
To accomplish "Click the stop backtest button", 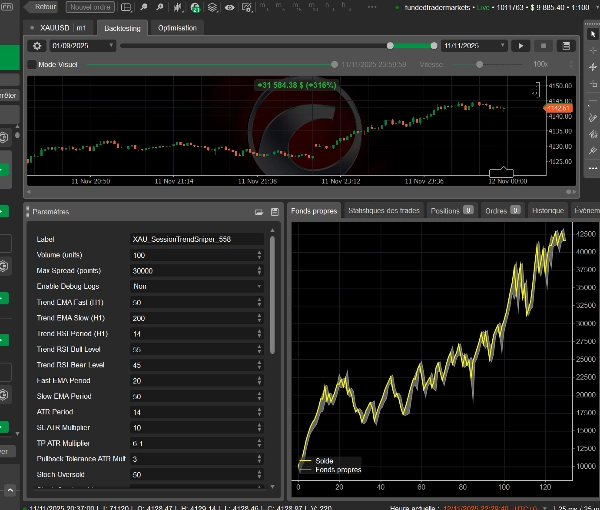I will [x=543, y=46].
